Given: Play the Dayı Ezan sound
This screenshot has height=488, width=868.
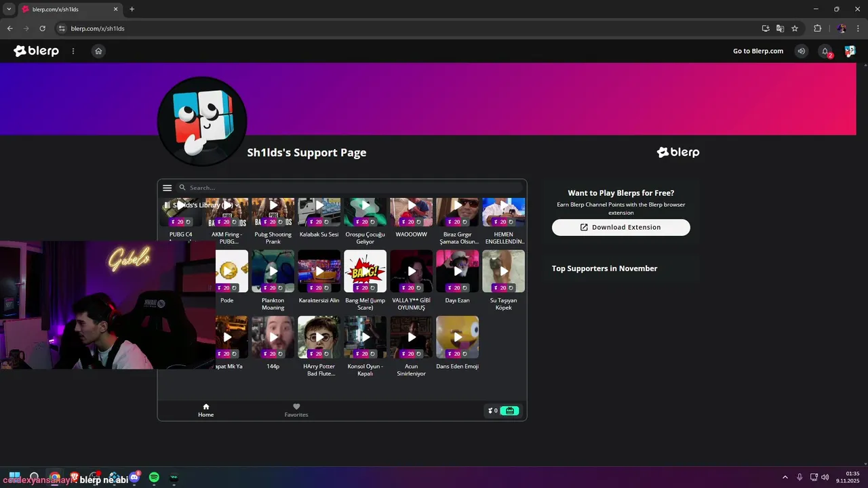Looking at the screenshot, I should [458, 271].
